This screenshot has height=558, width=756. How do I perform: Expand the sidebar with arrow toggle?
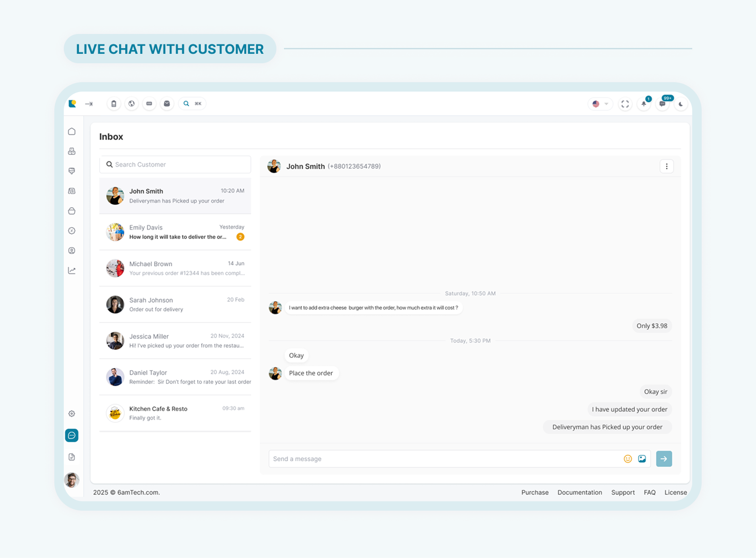89,104
